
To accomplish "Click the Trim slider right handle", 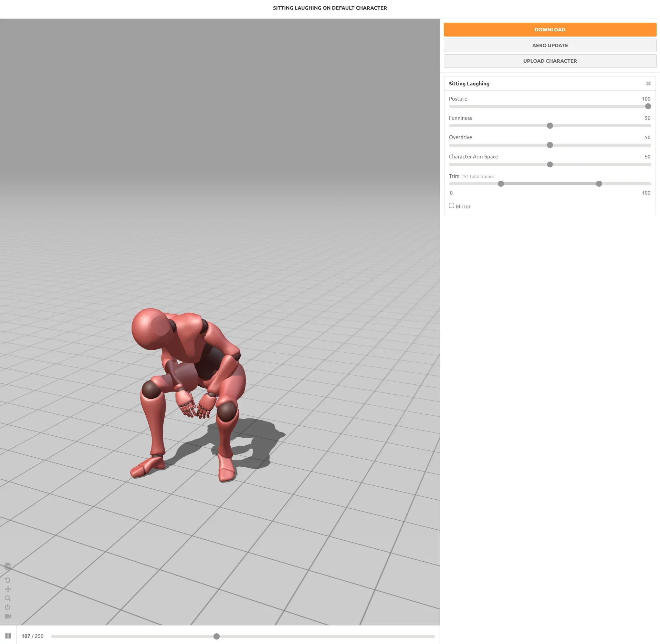I will (599, 184).
